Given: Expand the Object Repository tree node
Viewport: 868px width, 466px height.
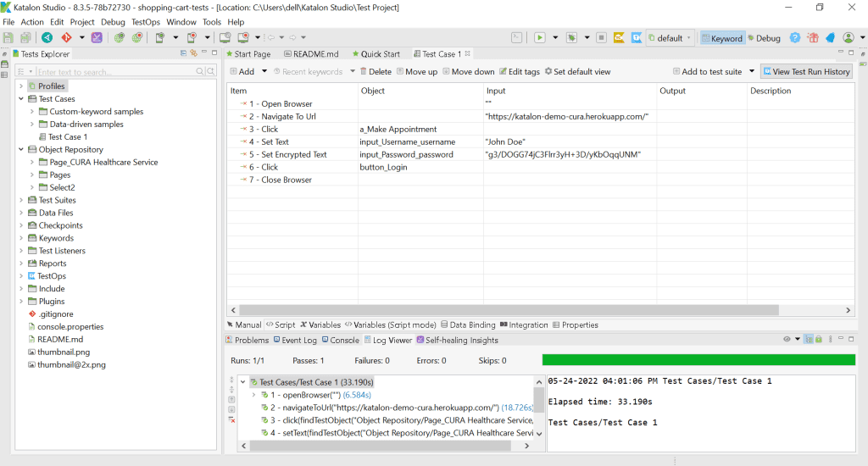Looking at the screenshot, I should coord(21,150).
